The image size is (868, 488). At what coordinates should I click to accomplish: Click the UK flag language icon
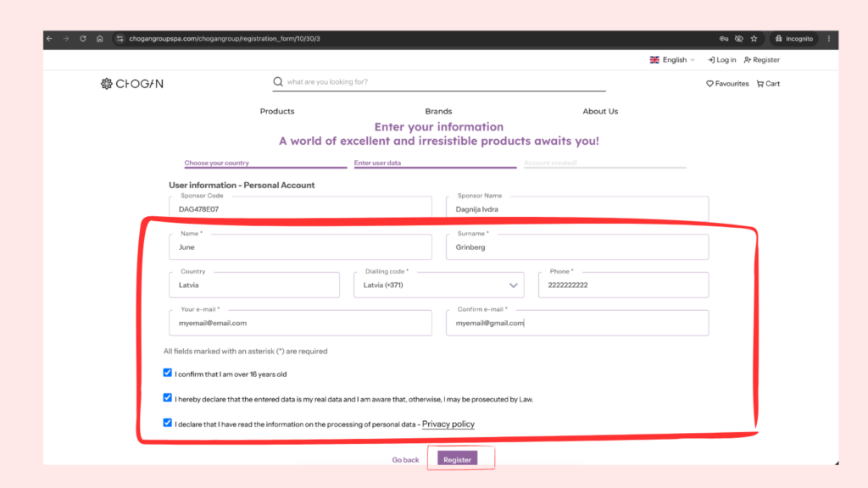[654, 60]
